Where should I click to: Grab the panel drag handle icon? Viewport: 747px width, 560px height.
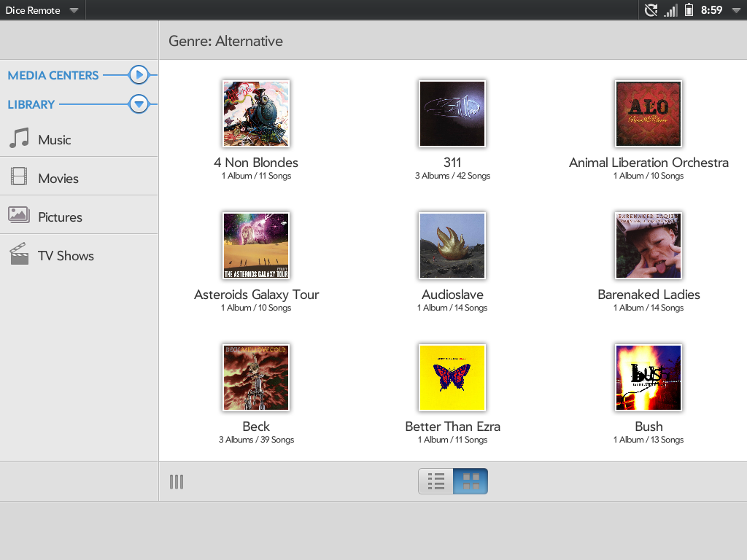pyautogui.click(x=177, y=482)
